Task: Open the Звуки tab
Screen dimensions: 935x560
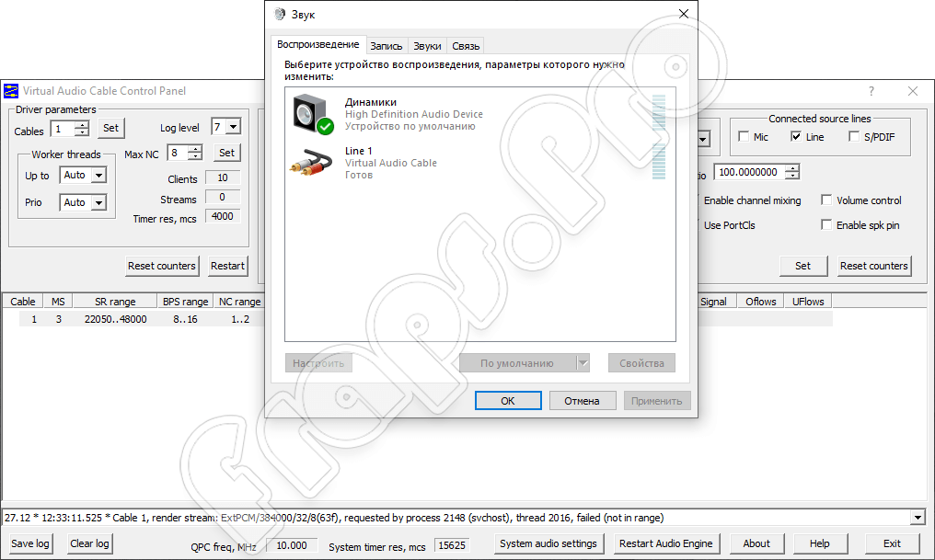Action: (x=427, y=46)
